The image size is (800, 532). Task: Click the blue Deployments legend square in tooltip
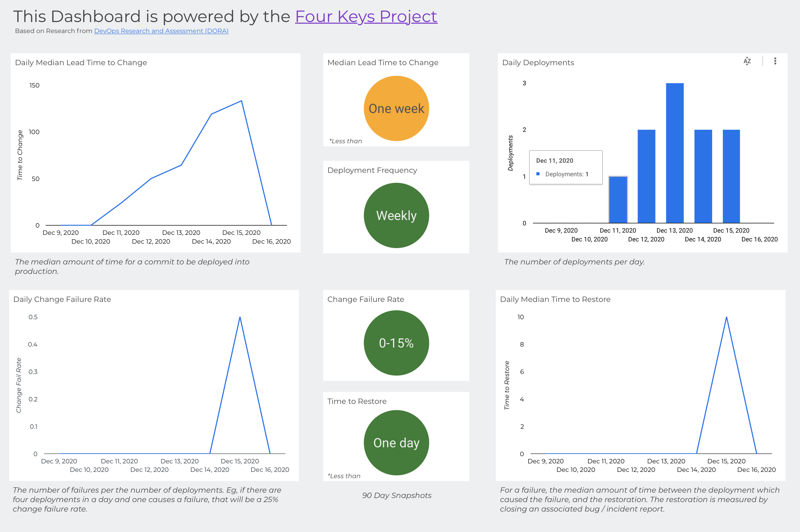[x=538, y=174]
